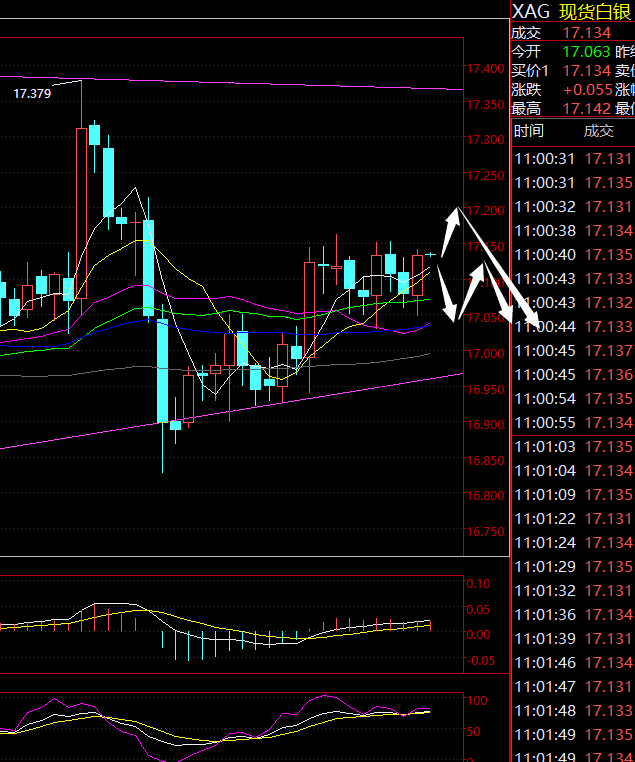
Task: Click the 17.250 price axis label
Action: click(x=485, y=175)
